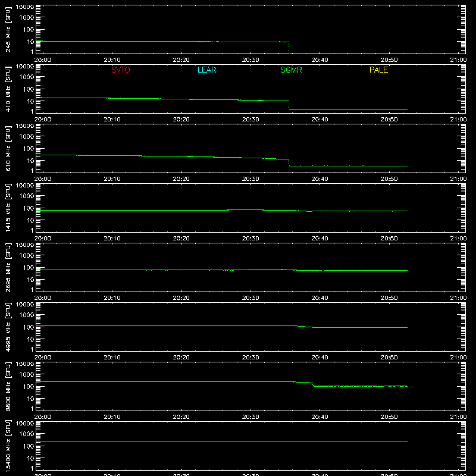
Task: Select the '410 MHz [SFU]' axis title
Action: (8, 89)
